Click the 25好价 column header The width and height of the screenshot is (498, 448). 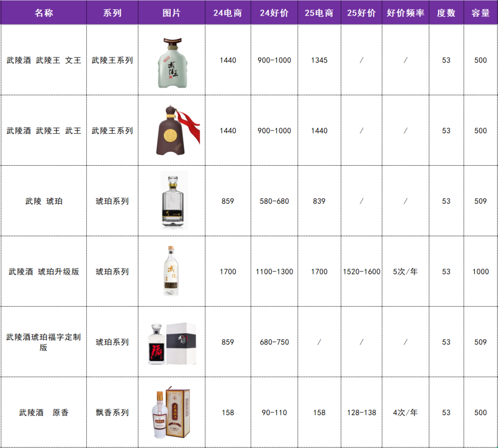click(x=362, y=13)
